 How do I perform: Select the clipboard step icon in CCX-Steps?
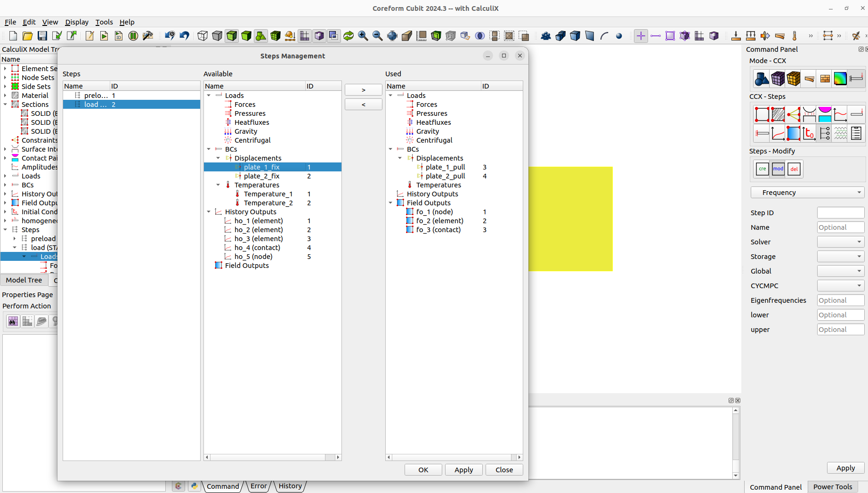click(x=856, y=133)
